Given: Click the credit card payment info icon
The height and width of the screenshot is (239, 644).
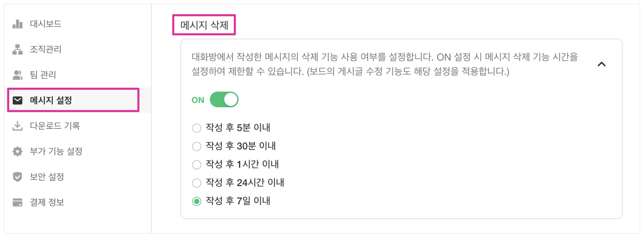Looking at the screenshot, I should [x=17, y=202].
